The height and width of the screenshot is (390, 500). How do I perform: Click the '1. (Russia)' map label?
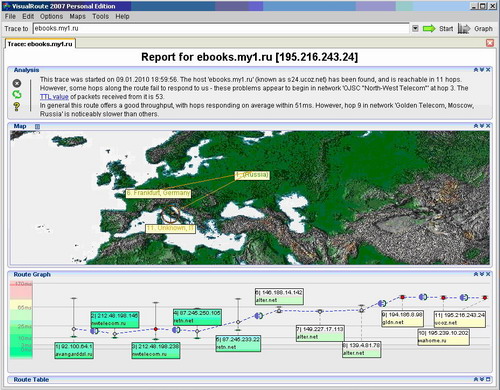(252, 175)
